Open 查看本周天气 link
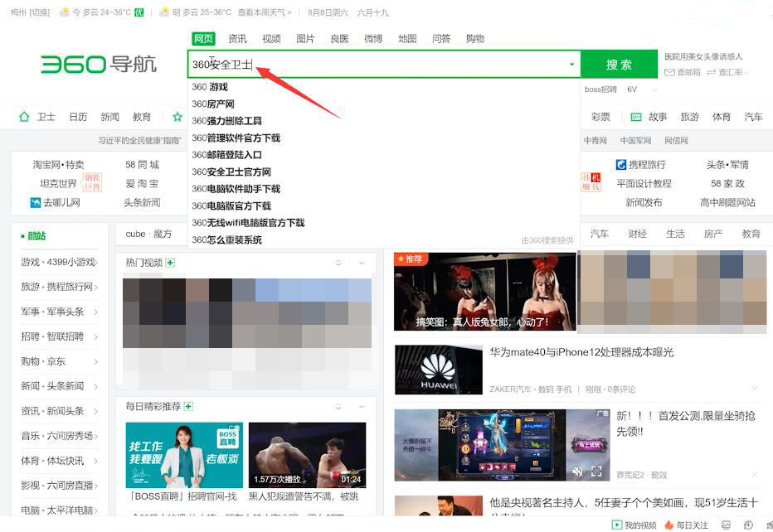 [x=265, y=12]
